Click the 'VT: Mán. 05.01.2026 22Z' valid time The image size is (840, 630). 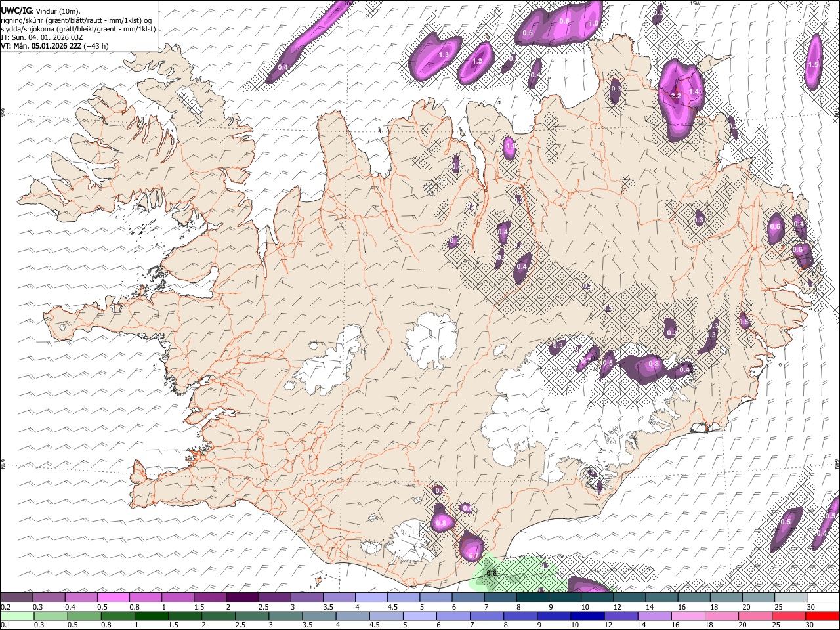pyautogui.click(x=41, y=46)
